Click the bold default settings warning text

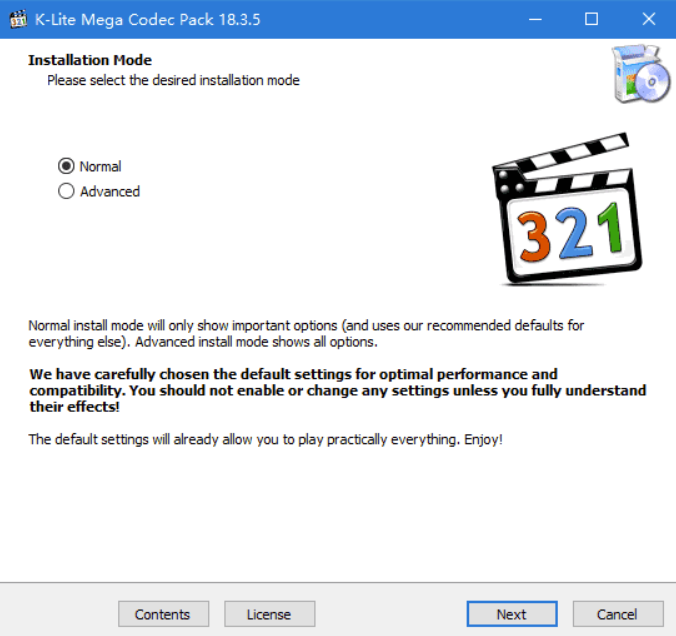(338, 390)
